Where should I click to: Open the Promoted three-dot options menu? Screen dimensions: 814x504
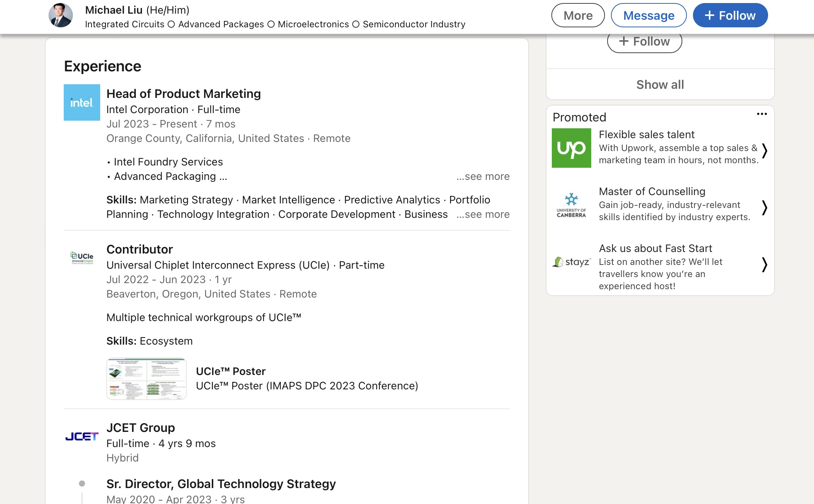tap(762, 114)
